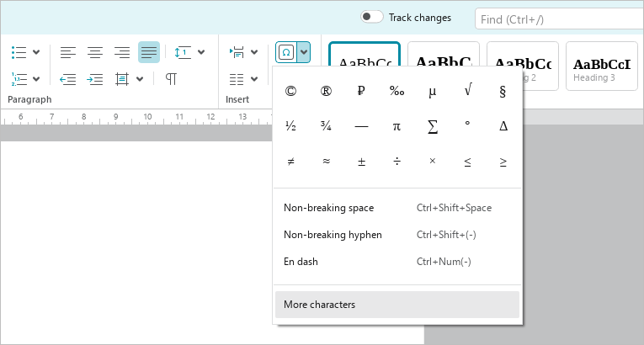Decrease paragraph indent
This screenshot has height=345, width=644.
[68, 79]
